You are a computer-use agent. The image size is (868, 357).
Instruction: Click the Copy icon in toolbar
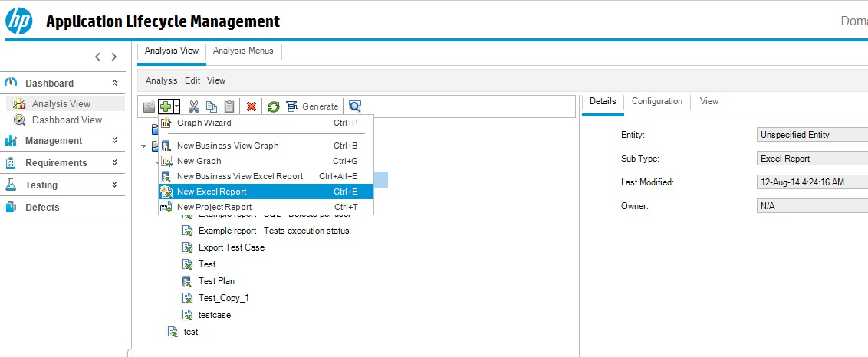[x=212, y=106]
